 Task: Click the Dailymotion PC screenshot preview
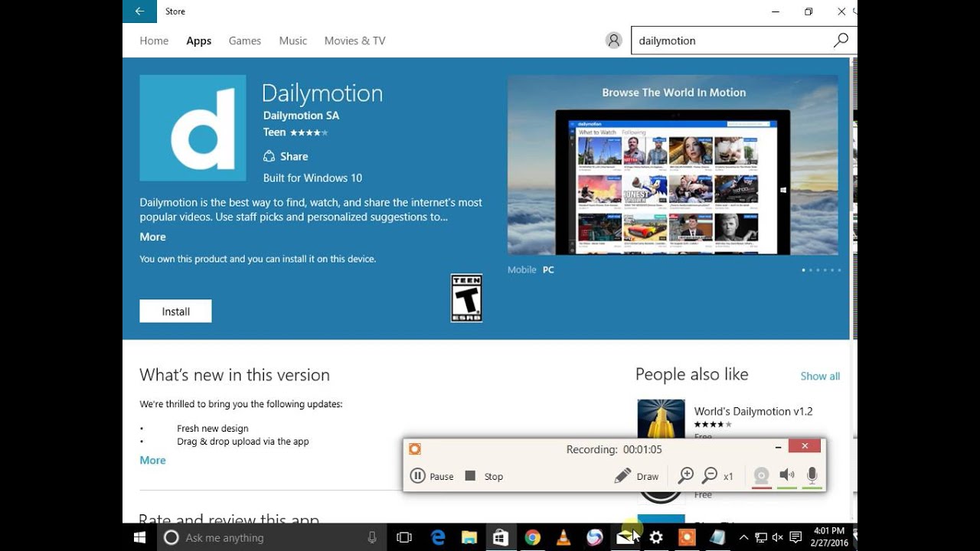[x=673, y=165]
